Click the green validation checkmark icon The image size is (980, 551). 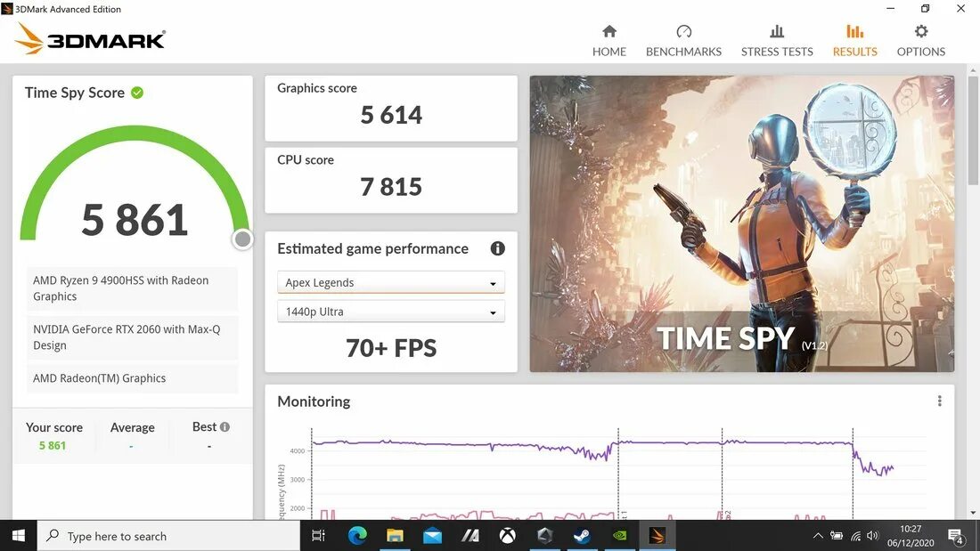click(137, 93)
